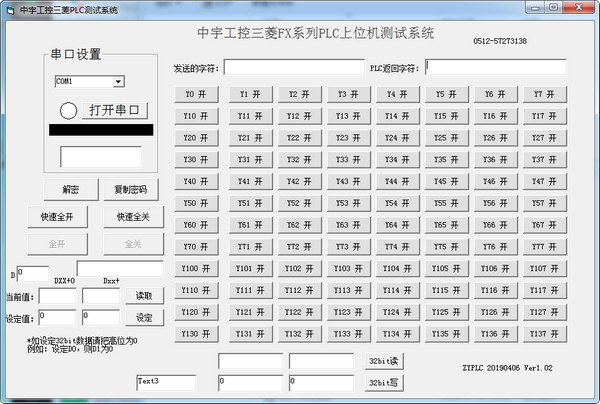Click the text box under the black bar
Screen dimensions: 600x404
pos(101,156)
